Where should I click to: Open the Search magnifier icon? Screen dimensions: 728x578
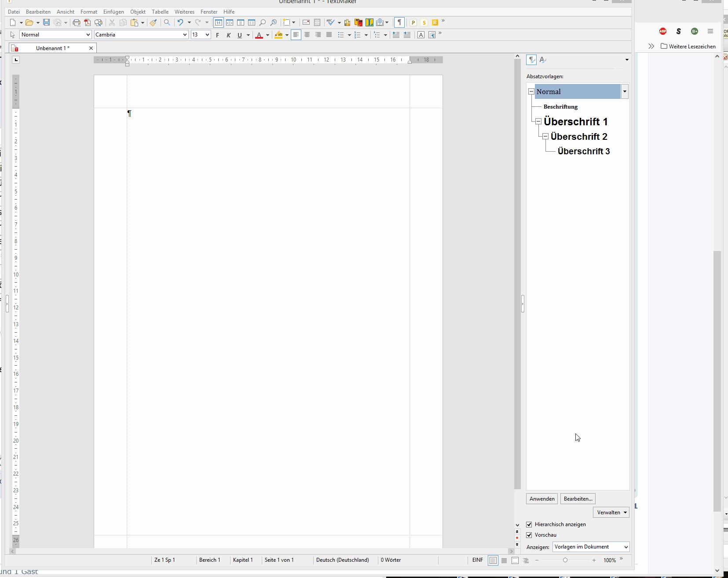167,22
